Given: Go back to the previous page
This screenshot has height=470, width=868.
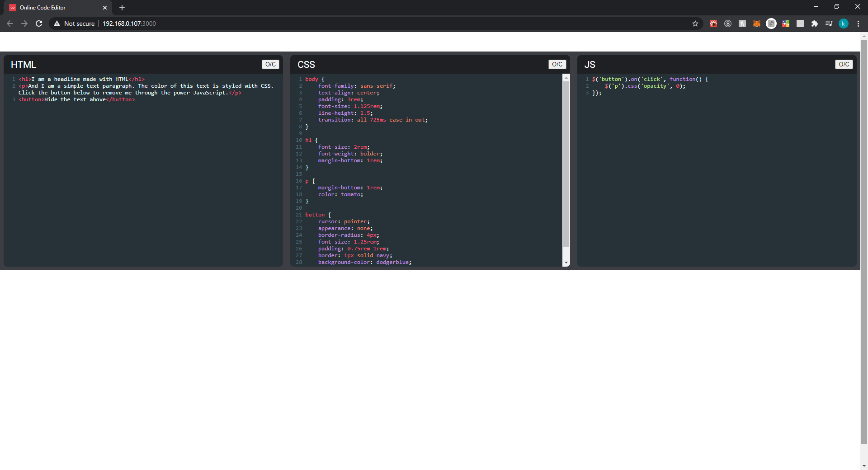Looking at the screenshot, I should pos(10,23).
